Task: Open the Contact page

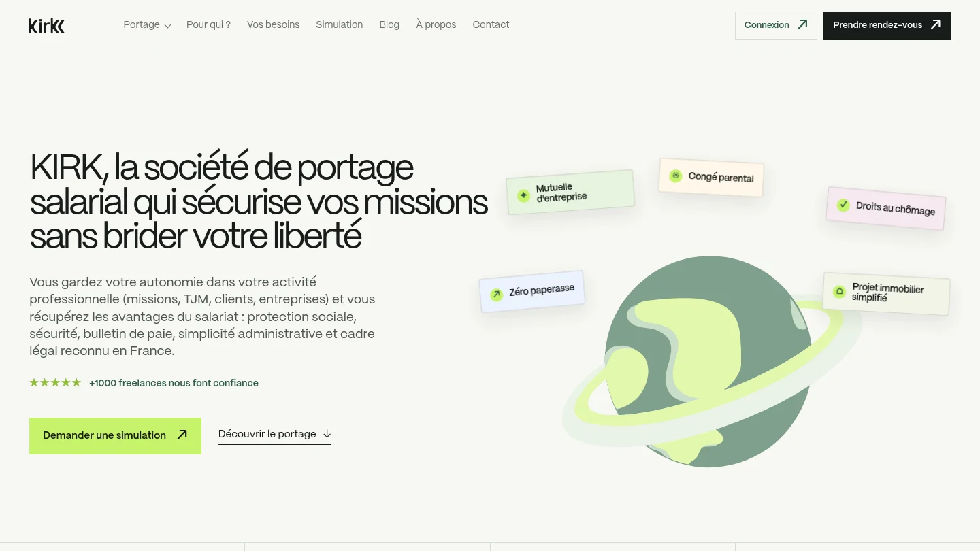Action: (x=491, y=24)
